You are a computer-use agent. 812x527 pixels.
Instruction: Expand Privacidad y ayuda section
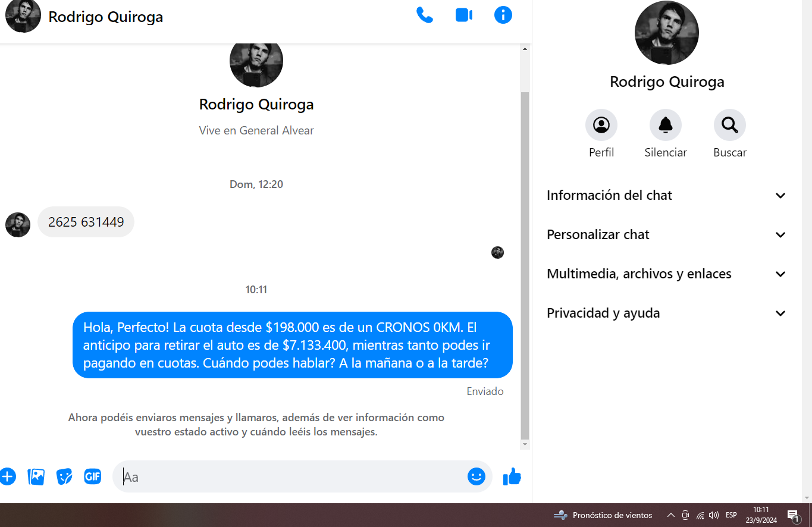point(666,313)
